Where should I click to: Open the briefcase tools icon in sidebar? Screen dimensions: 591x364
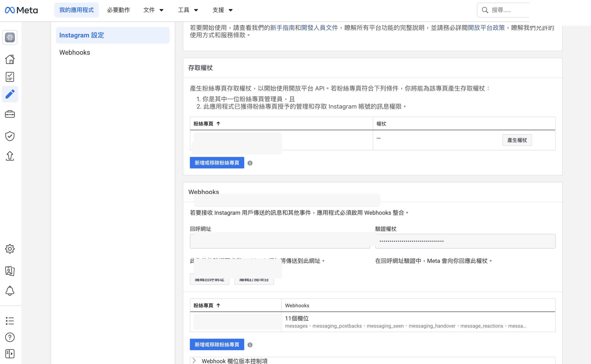pos(10,114)
